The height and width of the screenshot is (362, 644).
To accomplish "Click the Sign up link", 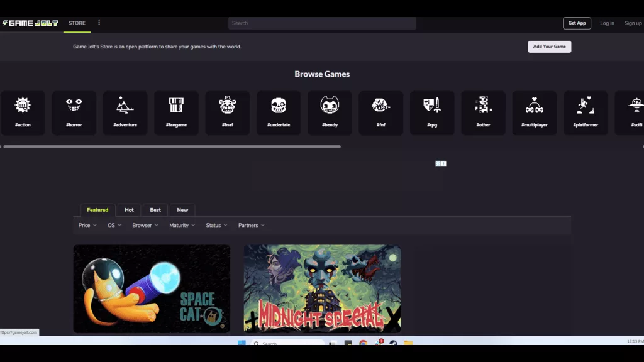I will 633,23.
